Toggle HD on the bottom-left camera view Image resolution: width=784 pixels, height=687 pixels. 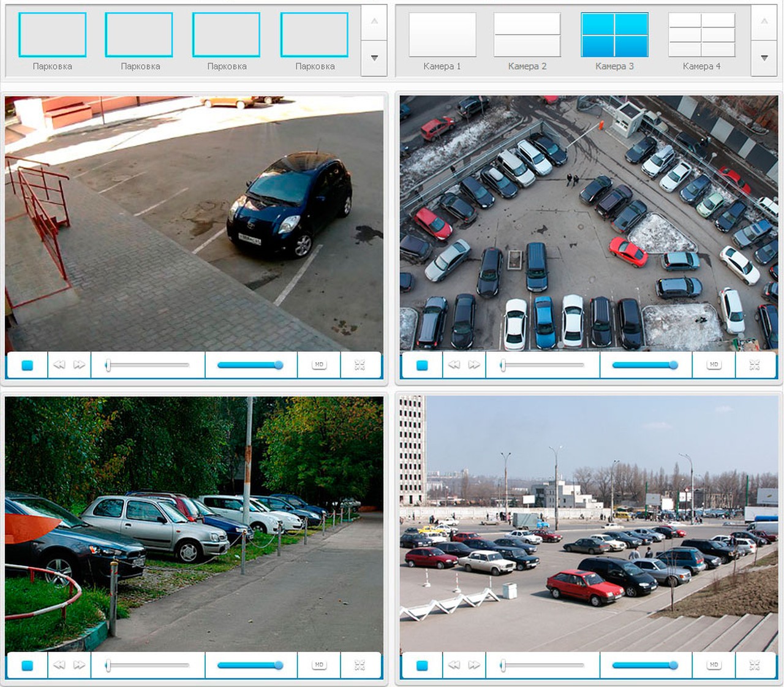coord(319,665)
